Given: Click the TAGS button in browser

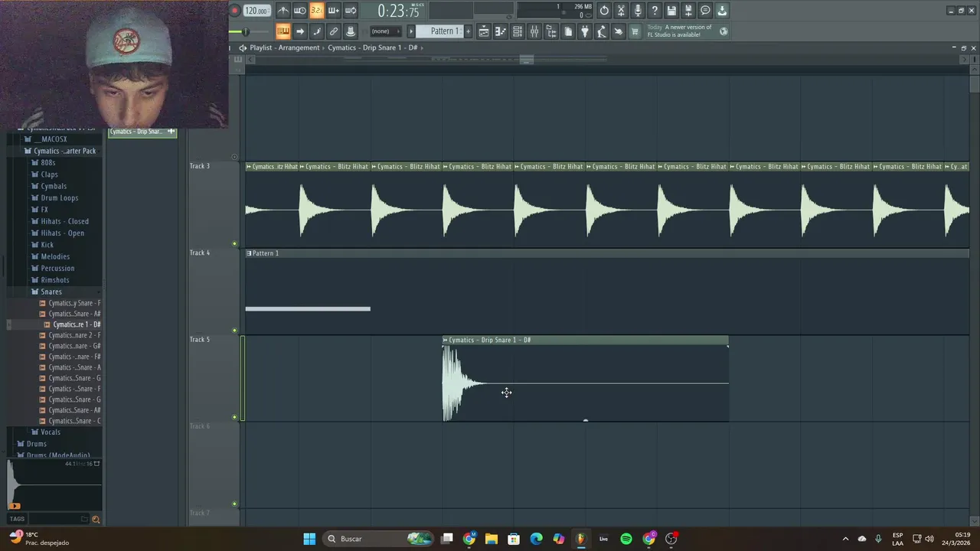Looking at the screenshot, I should (18, 519).
